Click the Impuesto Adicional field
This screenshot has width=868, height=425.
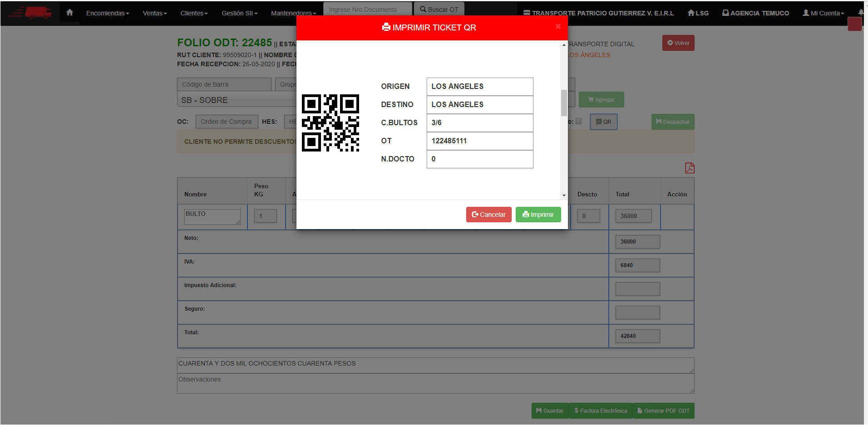(x=638, y=289)
